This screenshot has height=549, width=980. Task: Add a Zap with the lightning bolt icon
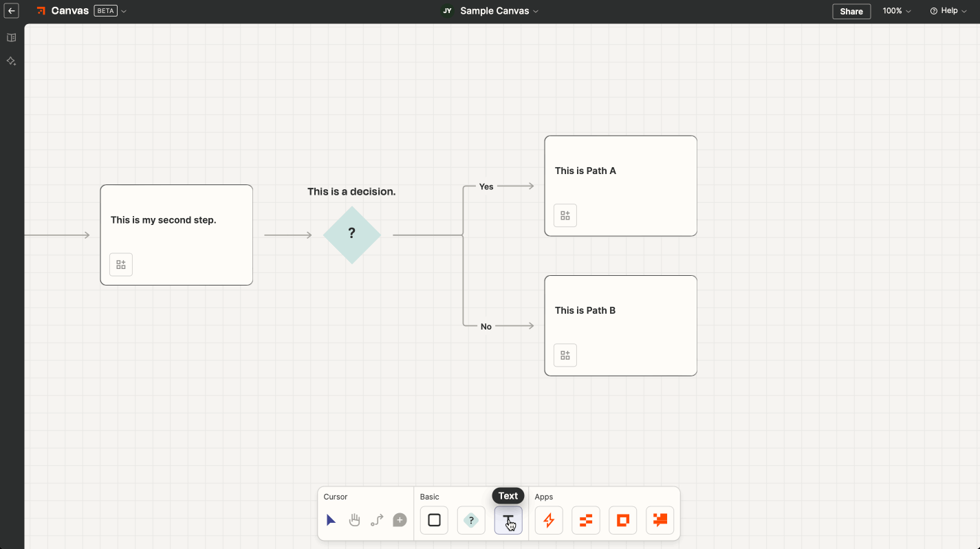(549, 520)
